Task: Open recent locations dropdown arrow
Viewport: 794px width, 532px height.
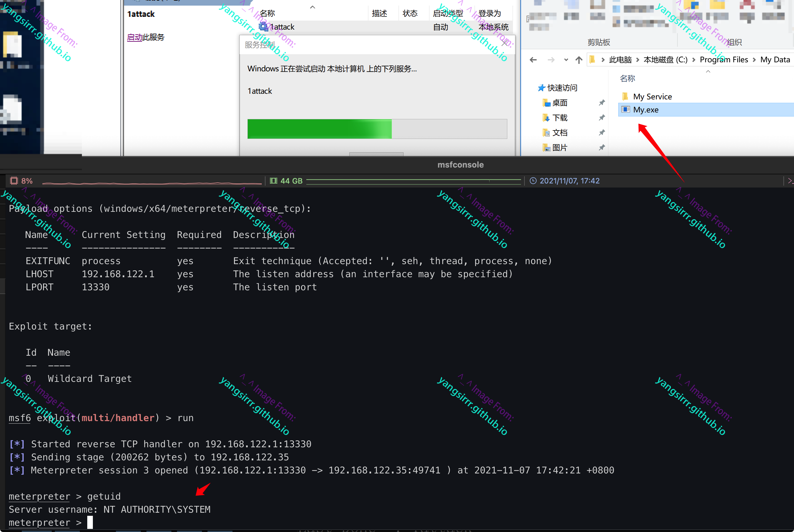Action: (566, 60)
